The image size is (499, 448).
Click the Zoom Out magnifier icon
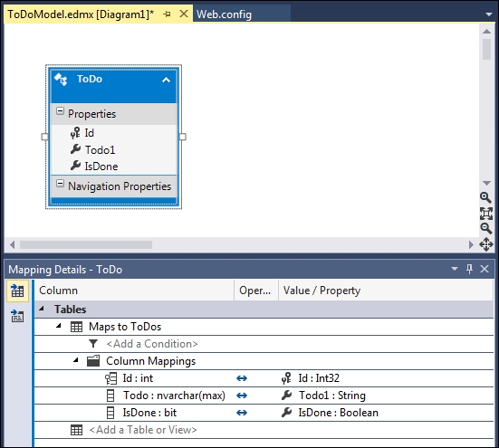coord(486,228)
